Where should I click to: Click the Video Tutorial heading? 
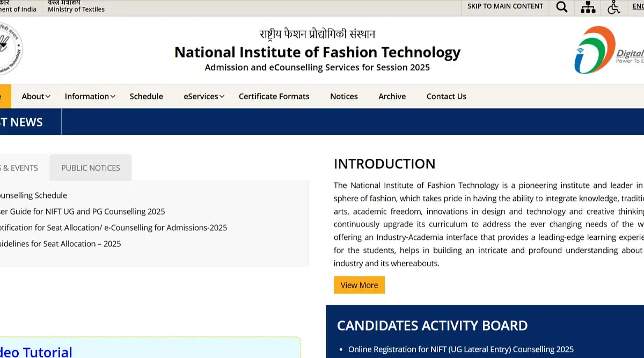coord(36,352)
